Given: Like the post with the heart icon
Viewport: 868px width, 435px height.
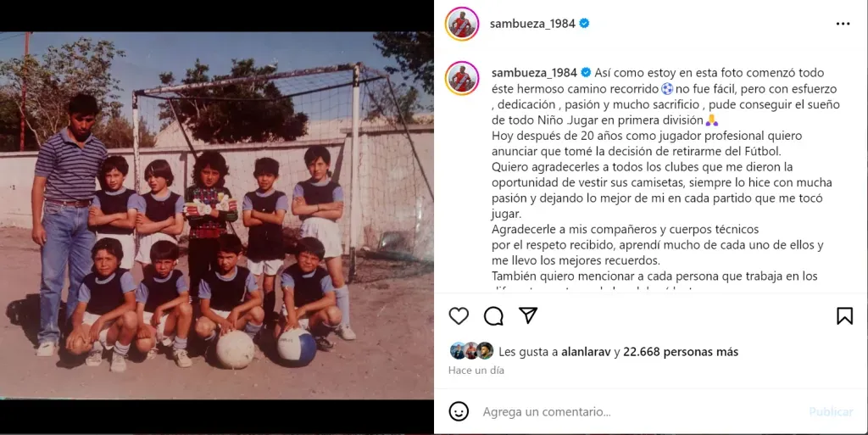Looking at the screenshot, I should click(459, 316).
